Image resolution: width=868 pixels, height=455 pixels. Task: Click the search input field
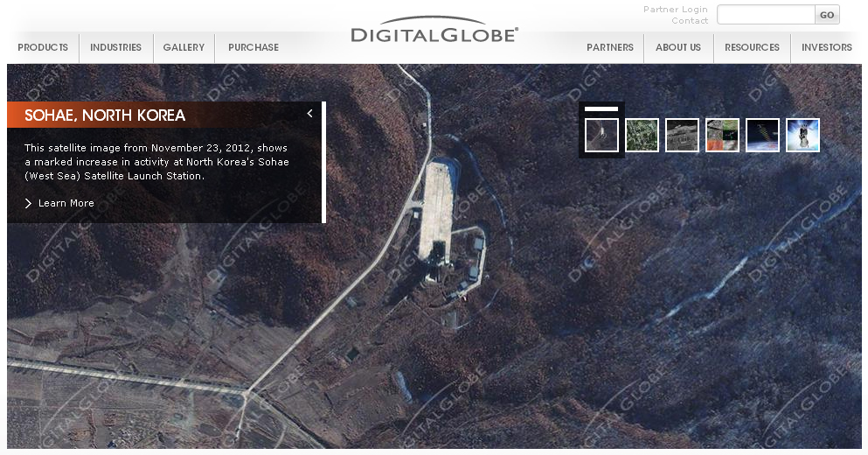click(766, 15)
